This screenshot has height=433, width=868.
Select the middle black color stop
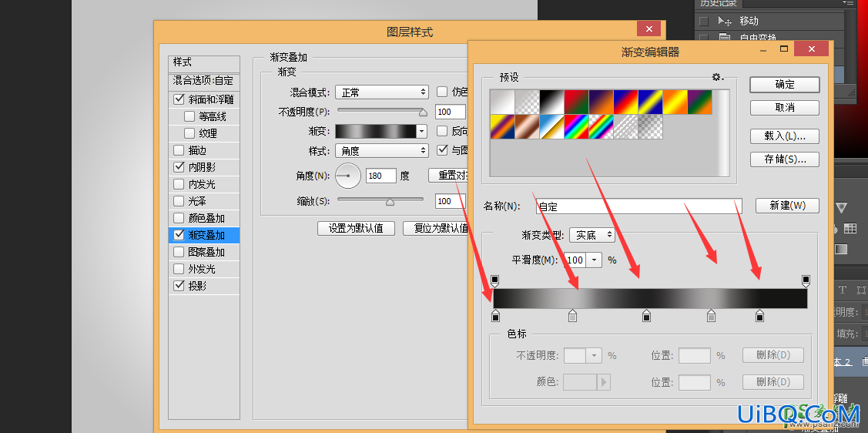[x=646, y=316]
